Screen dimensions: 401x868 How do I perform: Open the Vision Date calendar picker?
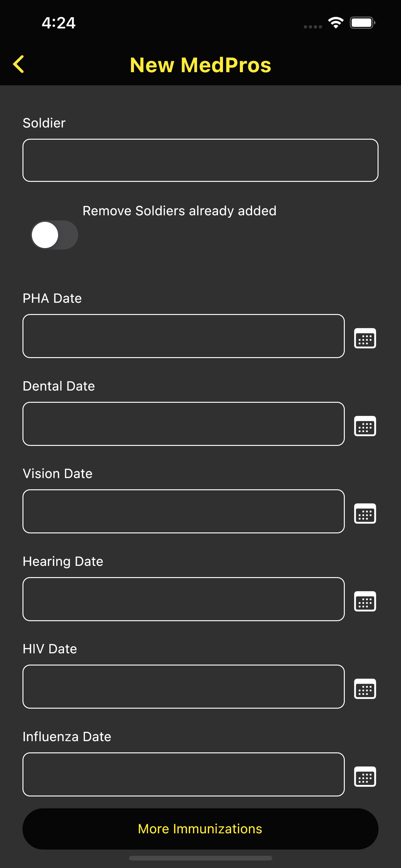365,514
